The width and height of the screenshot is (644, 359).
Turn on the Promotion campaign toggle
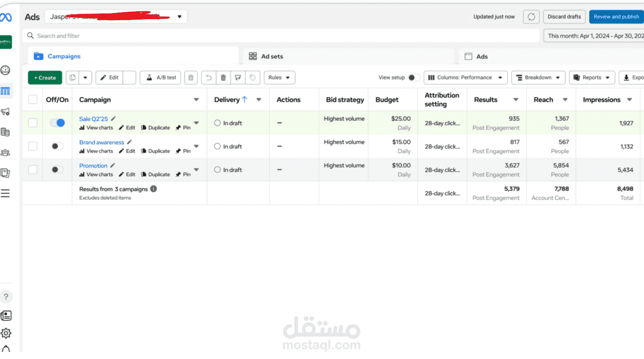57,169
